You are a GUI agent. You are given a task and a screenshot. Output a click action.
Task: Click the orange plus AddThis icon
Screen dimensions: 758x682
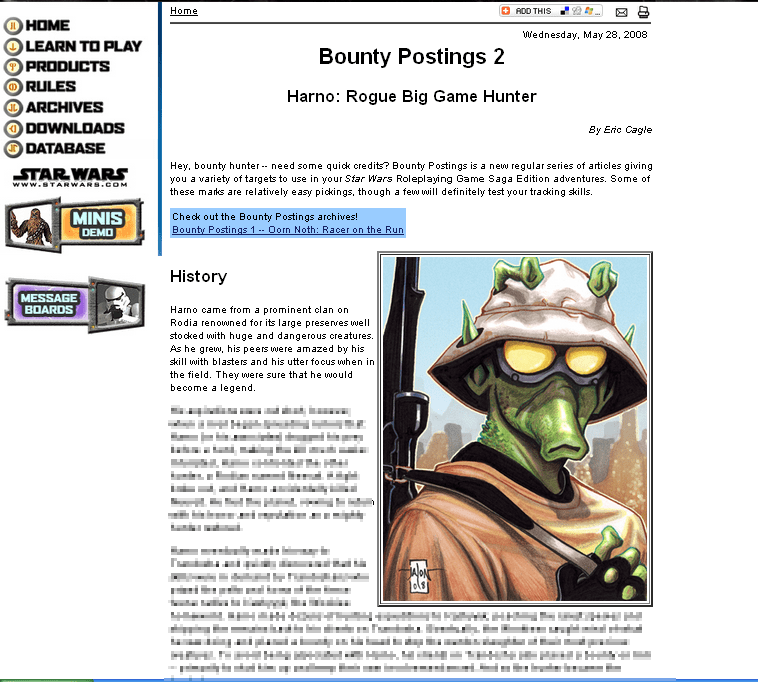tap(506, 11)
